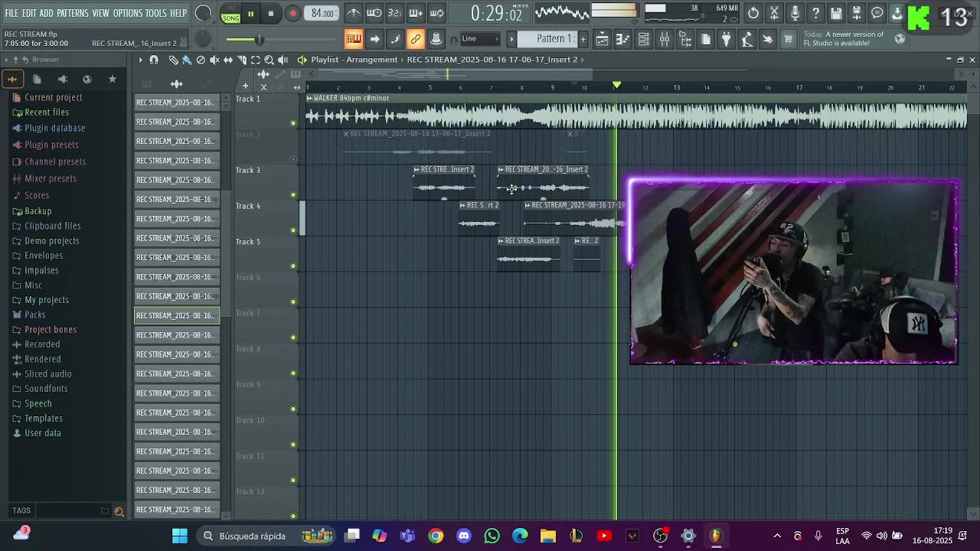Open the Line snap dropdown
This screenshot has width=980, height=551.
[x=481, y=39]
